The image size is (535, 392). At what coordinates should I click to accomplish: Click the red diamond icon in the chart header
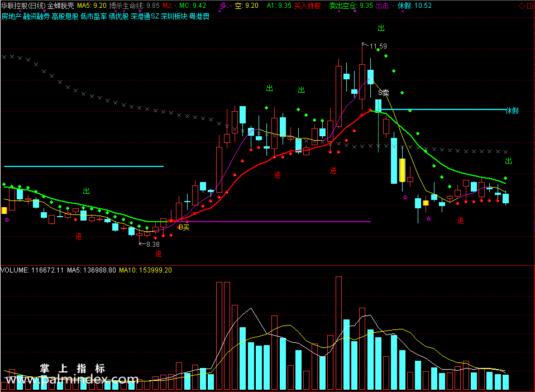pos(522,6)
